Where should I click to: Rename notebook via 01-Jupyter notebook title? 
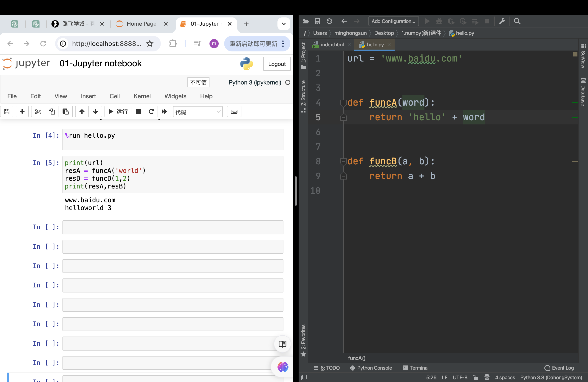(101, 64)
